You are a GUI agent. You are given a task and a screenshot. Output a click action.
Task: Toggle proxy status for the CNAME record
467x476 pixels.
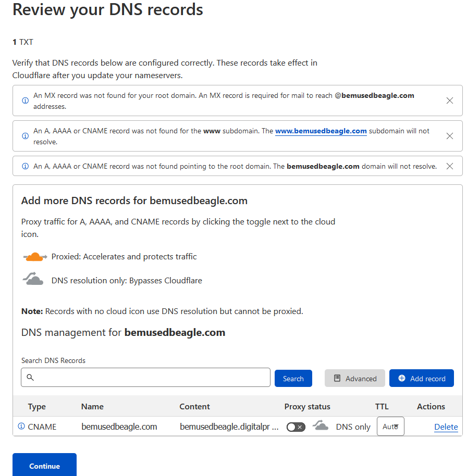click(296, 427)
